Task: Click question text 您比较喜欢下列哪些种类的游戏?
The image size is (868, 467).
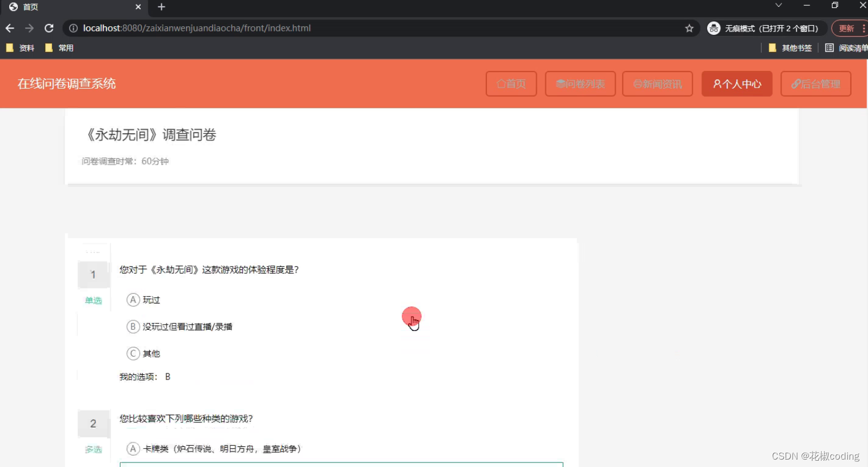Action: (x=186, y=418)
